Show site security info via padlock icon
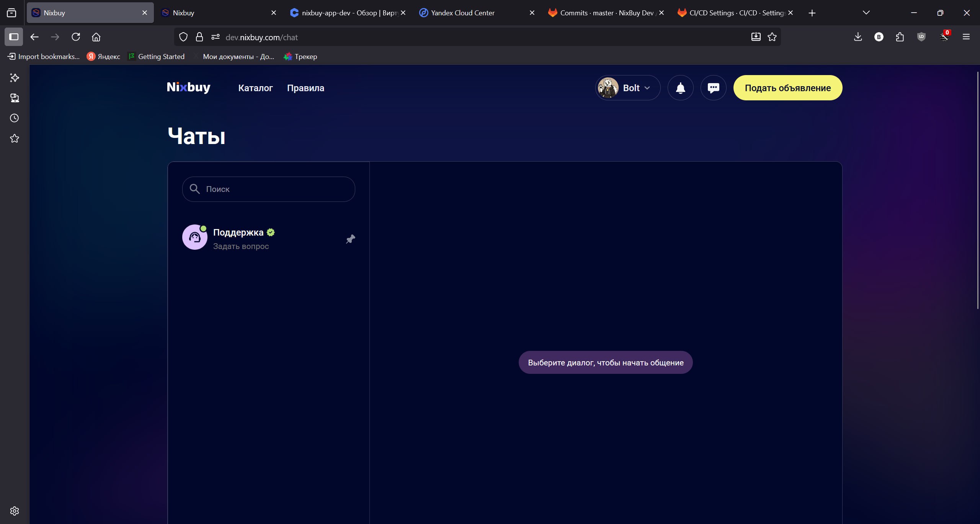 199,37
